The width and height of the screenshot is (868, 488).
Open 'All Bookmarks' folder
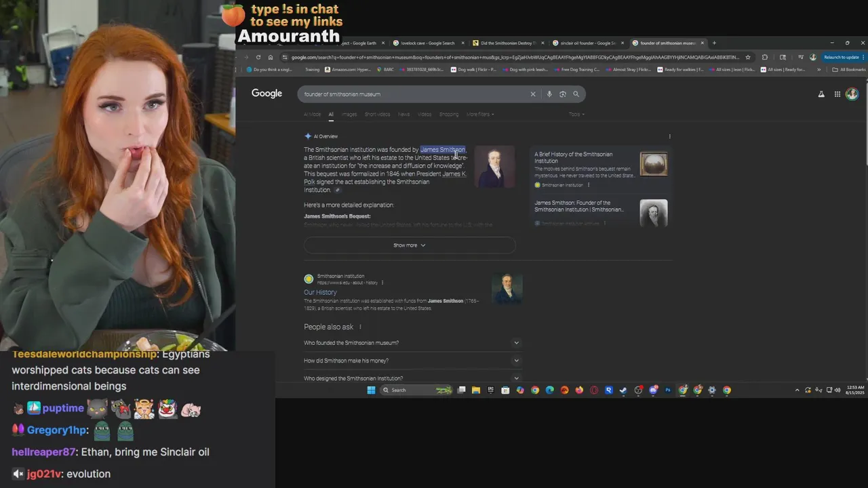point(848,69)
